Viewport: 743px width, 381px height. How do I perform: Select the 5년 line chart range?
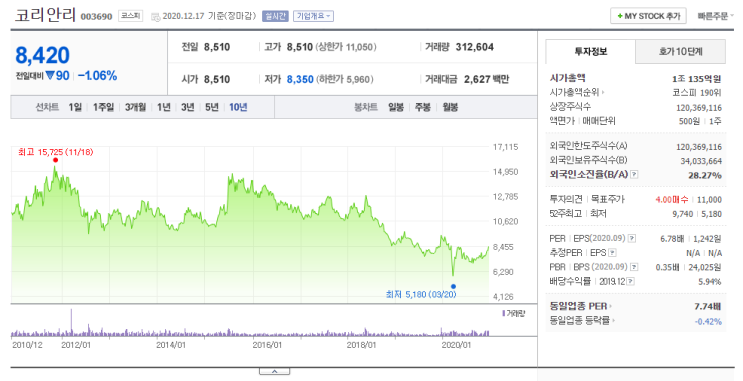212,108
